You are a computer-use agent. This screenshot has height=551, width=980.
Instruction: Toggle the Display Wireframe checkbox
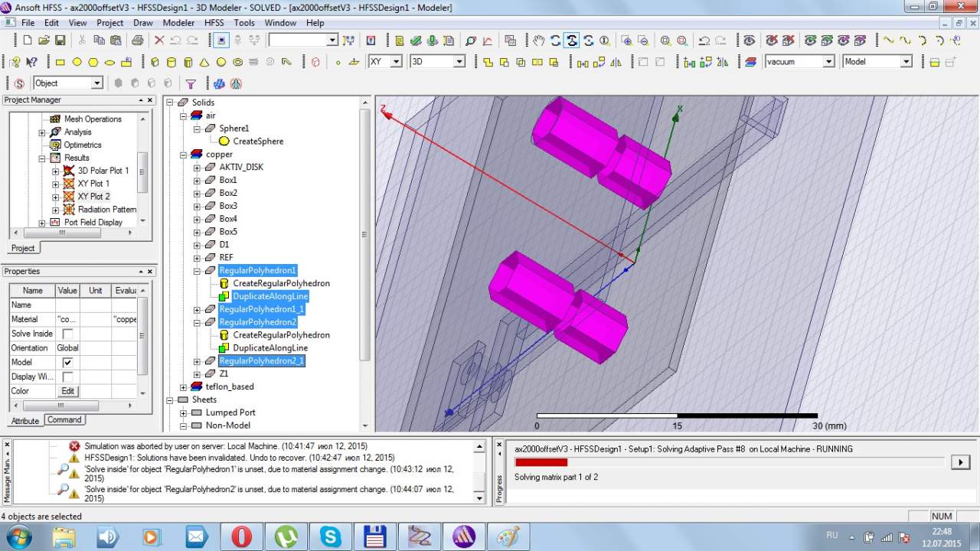tap(67, 377)
